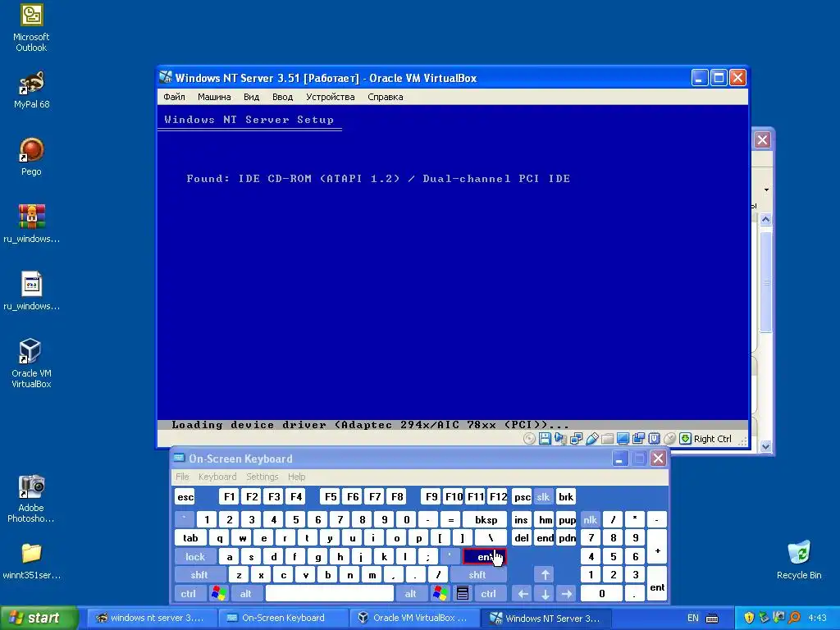Toggle the slk scroll lock key
Image resolution: width=840 pixels, height=630 pixels.
pos(543,497)
